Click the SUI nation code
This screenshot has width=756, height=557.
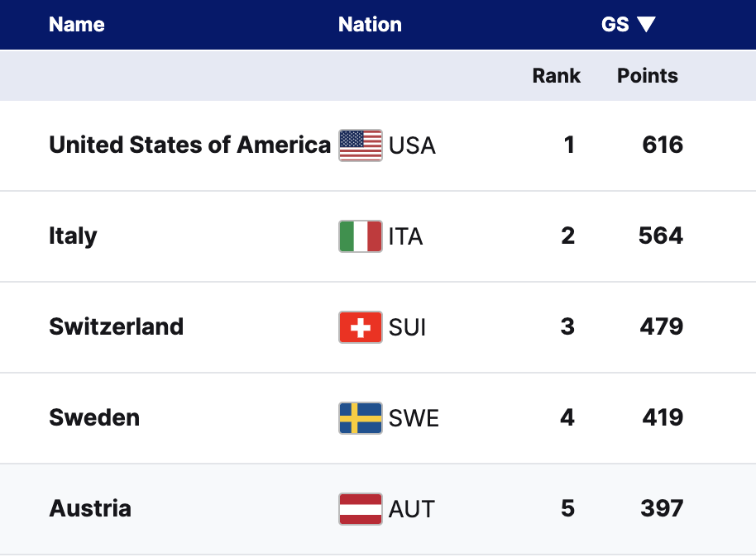408,328
